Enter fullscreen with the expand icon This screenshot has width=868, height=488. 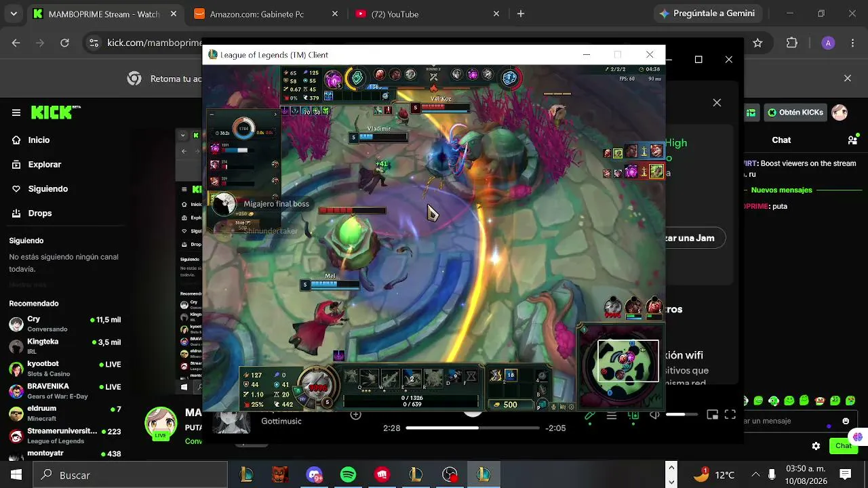pyautogui.click(x=730, y=415)
